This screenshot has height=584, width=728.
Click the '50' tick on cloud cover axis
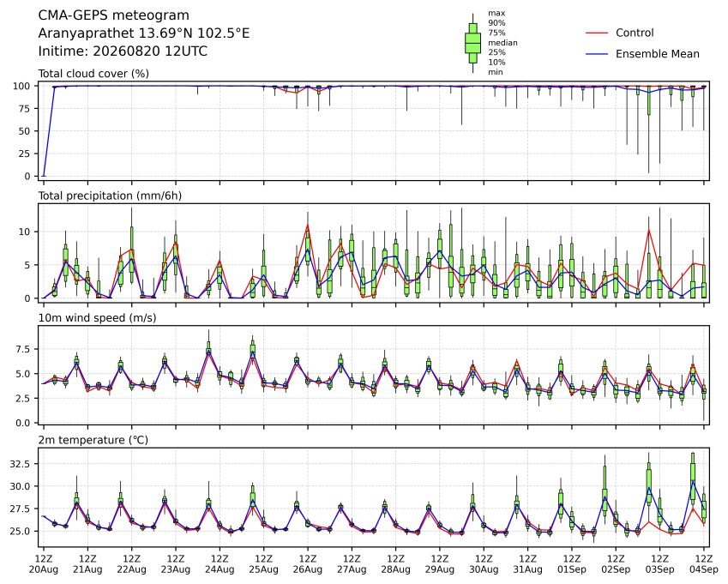[24, 131]
